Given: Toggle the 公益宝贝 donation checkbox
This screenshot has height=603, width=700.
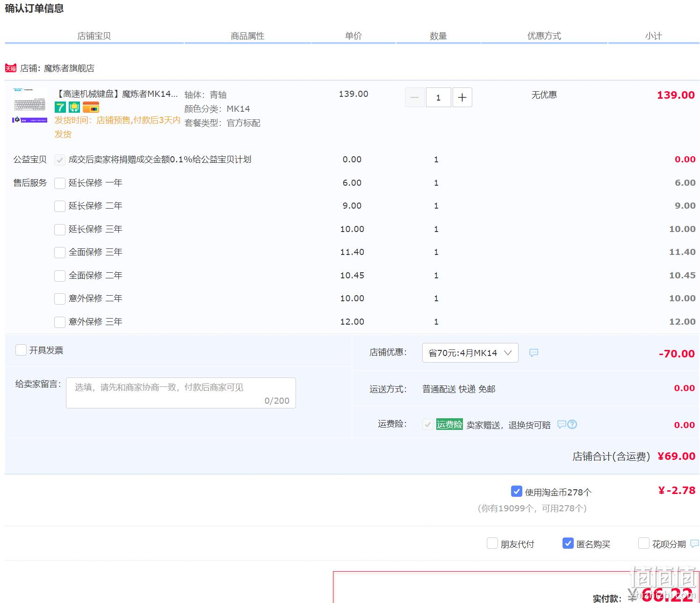Looking at the screenshot, I should click(x=60, y=160).
